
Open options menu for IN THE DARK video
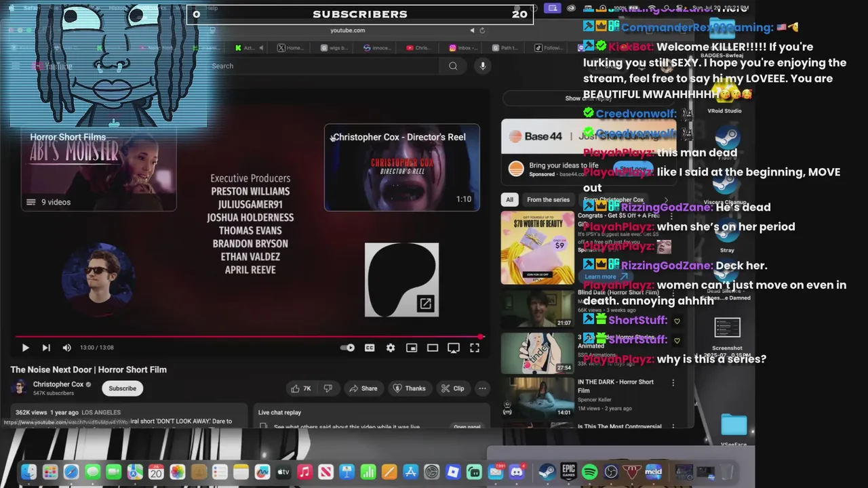pyautogui.click(x=673, y=383)
